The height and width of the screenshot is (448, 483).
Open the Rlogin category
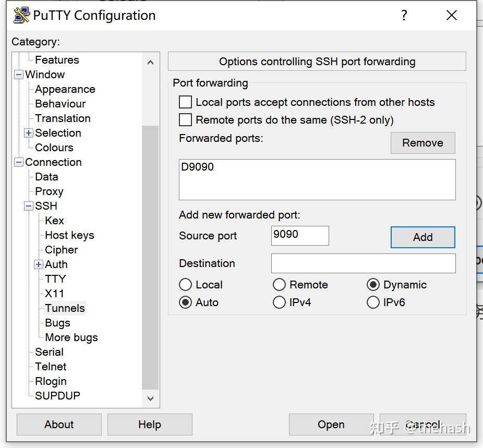51,381
